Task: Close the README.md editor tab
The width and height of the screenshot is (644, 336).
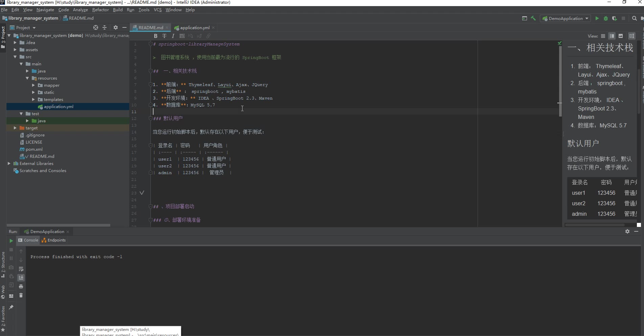Action: point(167,28)
